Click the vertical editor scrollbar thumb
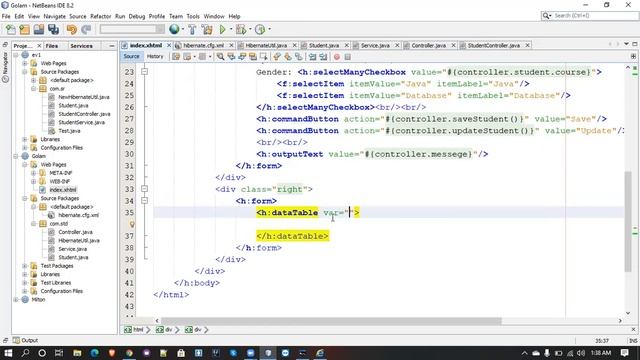 coord(628,221)
